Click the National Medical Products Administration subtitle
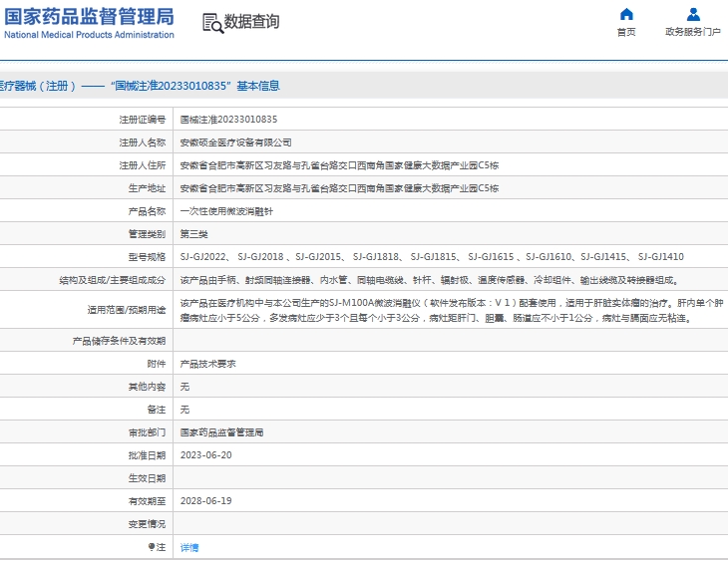 tap(90, 35)
